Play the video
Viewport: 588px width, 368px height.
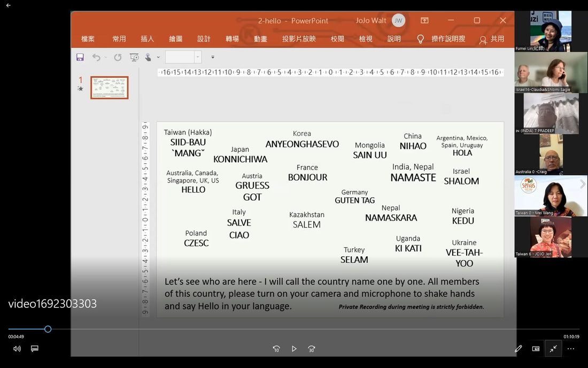[294, 349]
